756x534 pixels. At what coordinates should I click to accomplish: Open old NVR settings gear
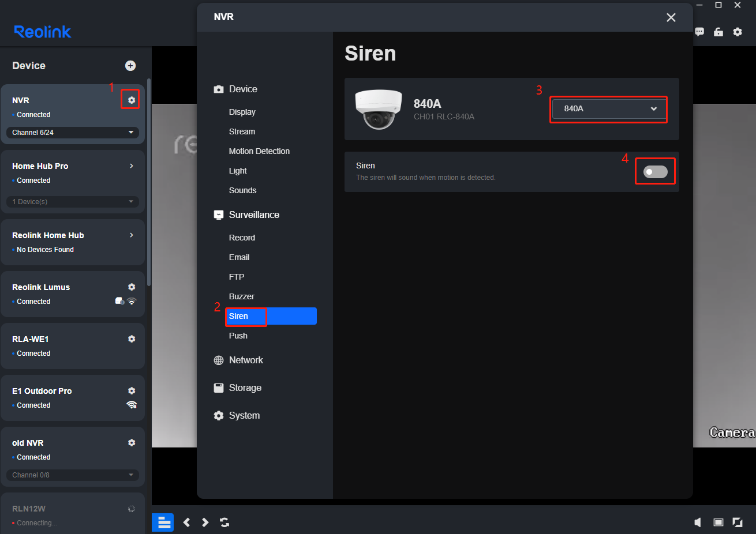(x=132, y=443)
